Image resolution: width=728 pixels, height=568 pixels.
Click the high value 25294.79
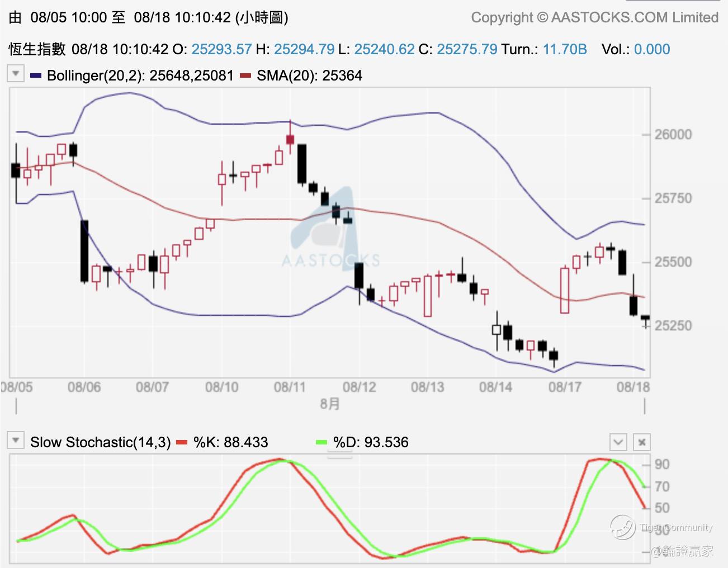pos(304,49)
